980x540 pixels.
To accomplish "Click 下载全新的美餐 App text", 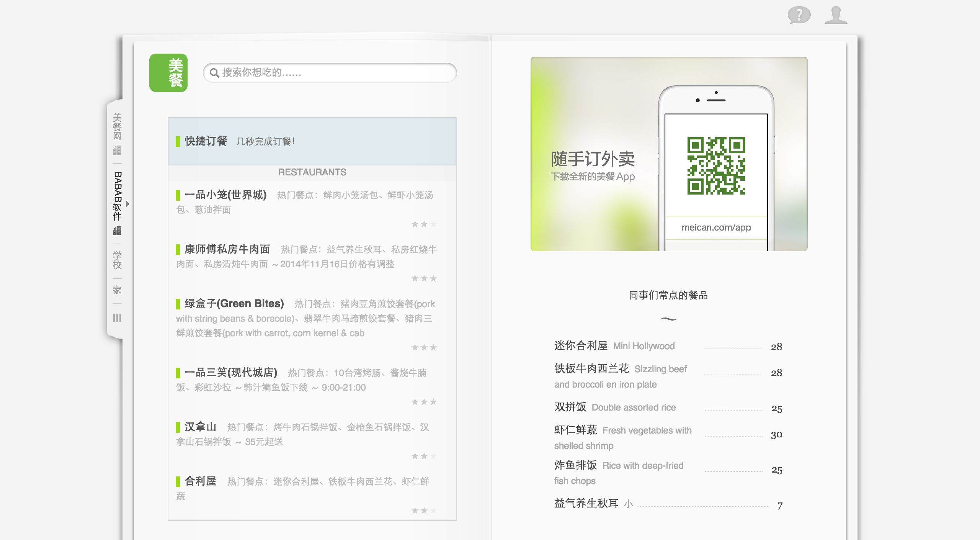I will coord(593,177).
